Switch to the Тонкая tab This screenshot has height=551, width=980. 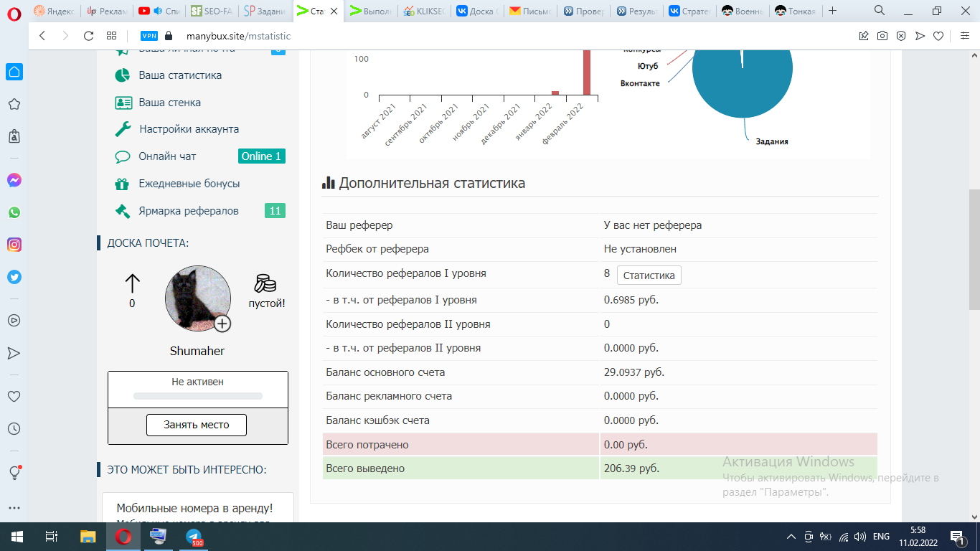click(x=795, y=11)
